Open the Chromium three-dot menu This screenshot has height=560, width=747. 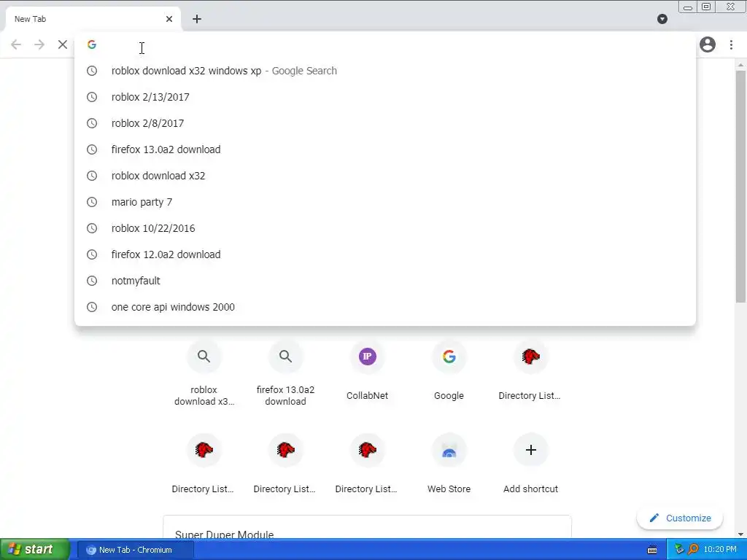(731, 44)
